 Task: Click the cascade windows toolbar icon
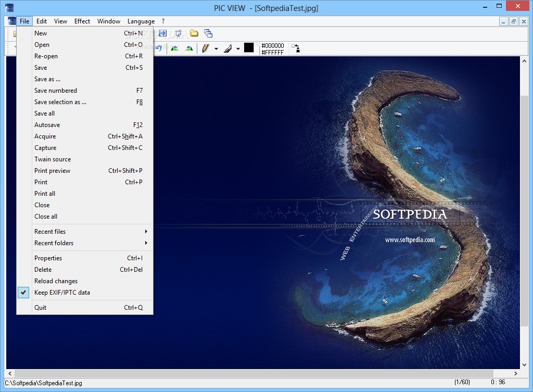[x=208, y=33]
